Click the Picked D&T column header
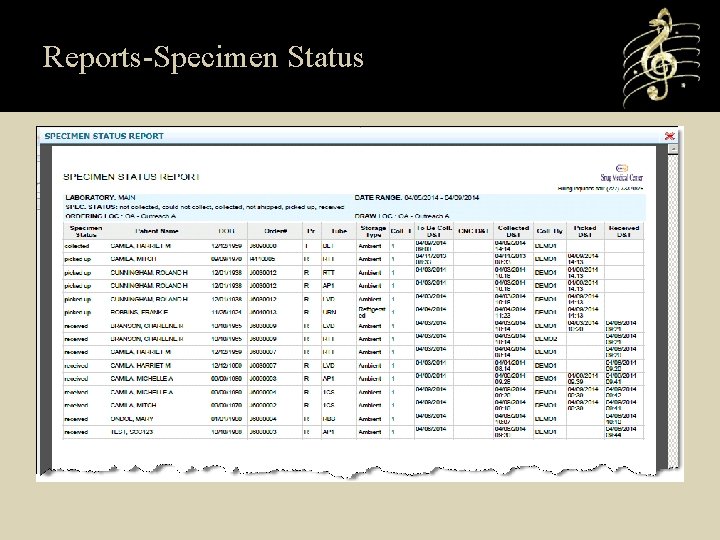 pyautogui.click(x=585, y=231)
